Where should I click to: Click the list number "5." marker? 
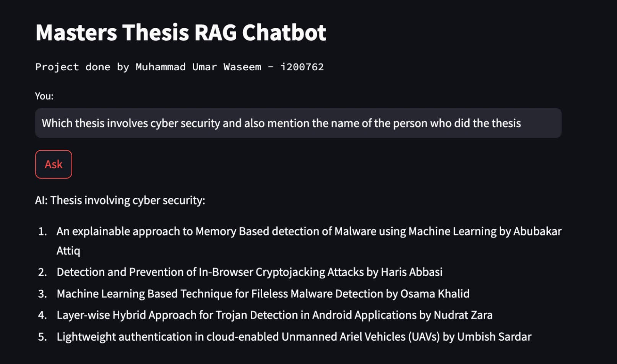point(42,337)
